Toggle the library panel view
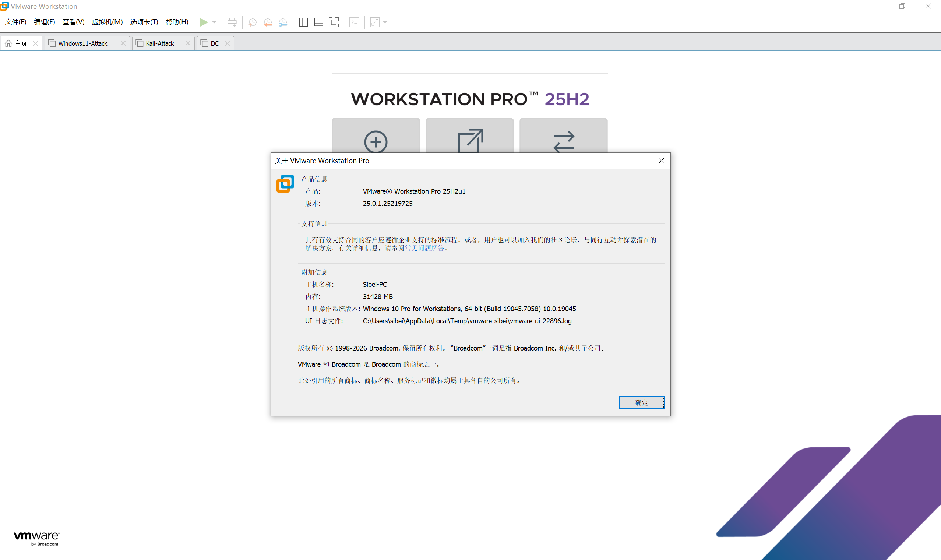Screen dimensions: 941x560 [x=303, y=22]
